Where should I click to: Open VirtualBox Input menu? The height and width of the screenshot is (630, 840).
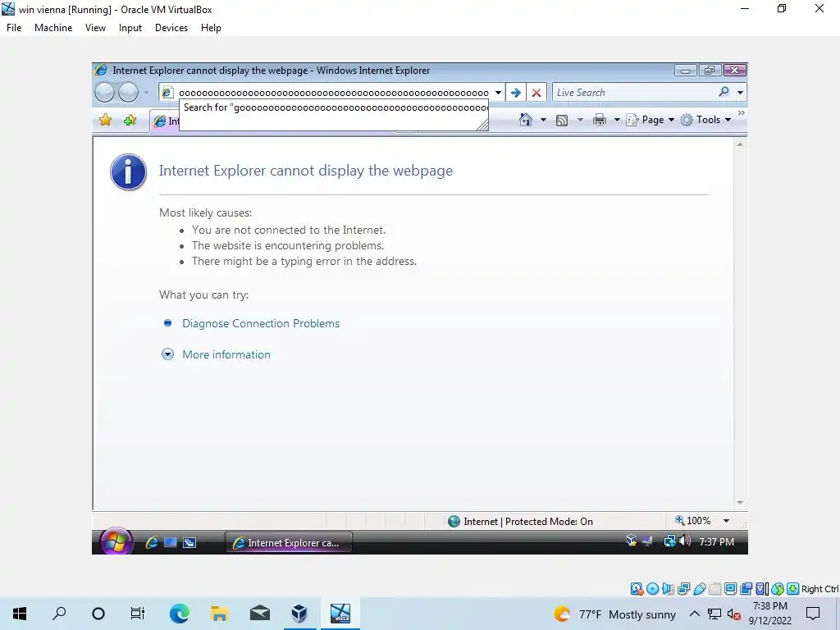[130, 28]
